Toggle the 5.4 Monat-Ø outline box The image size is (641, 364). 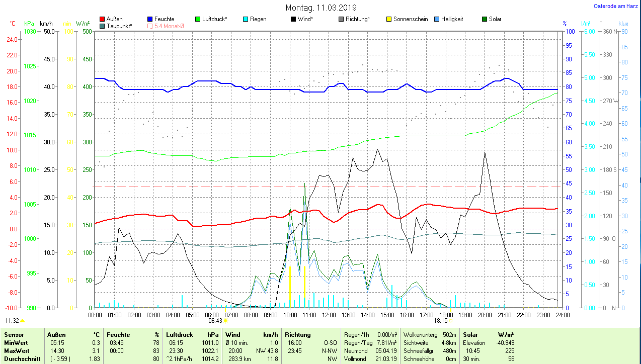click(x=150, y=26)
